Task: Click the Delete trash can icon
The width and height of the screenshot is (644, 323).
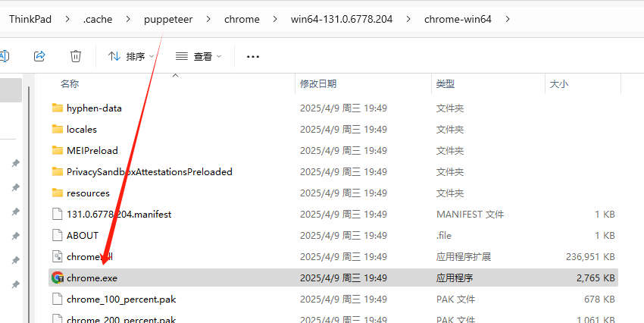Action: tap(76, 56)
